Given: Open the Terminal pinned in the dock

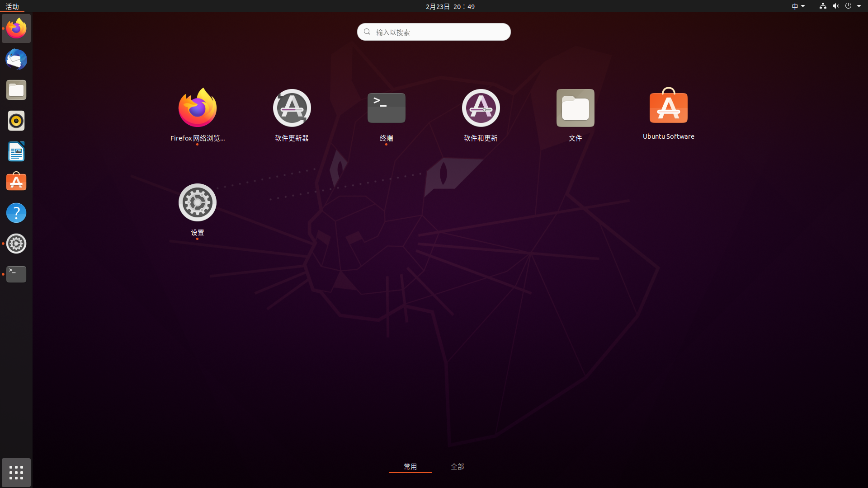Looking at the screenshot, I should click(x=16, y=274).
